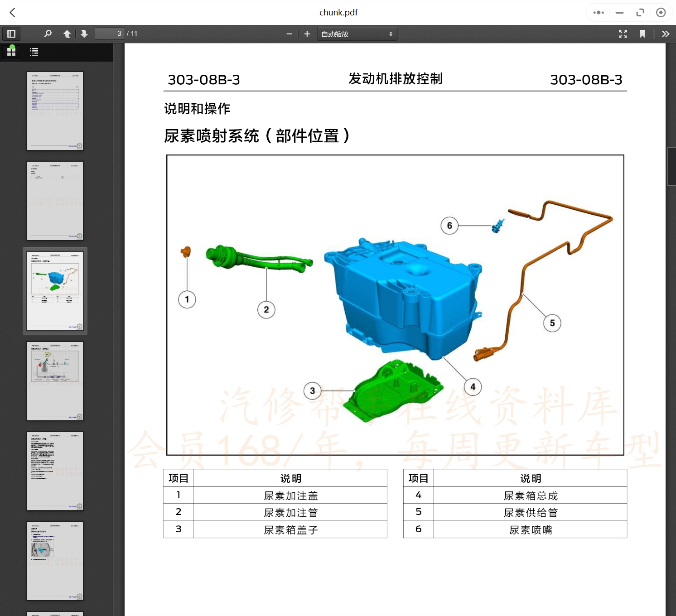Go to the previous page with up arrow
The height and width of the screenshot is (616, 676).
pyautogui.click(x=67, y=34)
